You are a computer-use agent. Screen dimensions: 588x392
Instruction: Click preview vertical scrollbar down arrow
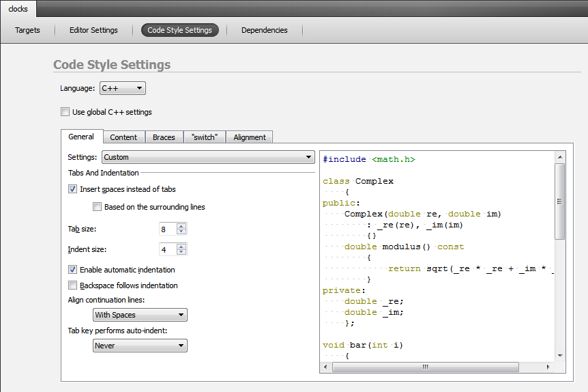tap(560, 356)
